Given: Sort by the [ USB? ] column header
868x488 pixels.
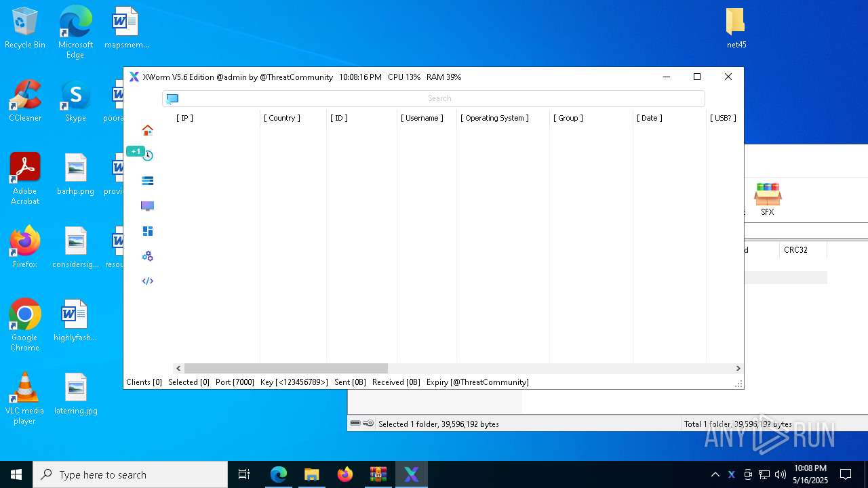Looking at the screenshot, I should tap(723, 118).
